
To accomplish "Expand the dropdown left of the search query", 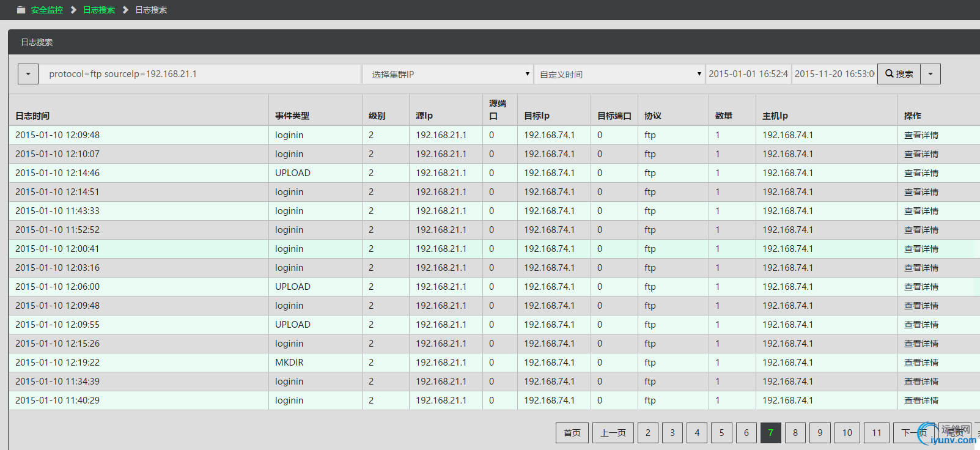I will pyautogui.click(x=28, y=74).
